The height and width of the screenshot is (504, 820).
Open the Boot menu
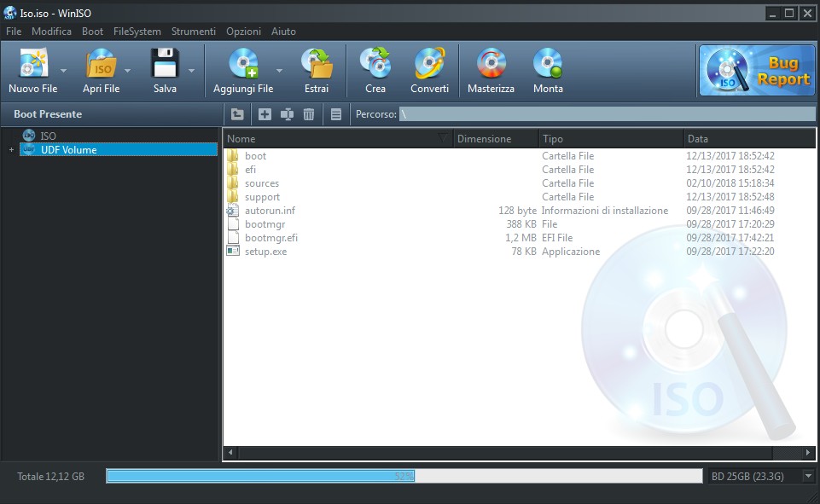click(x=92, y=32)
